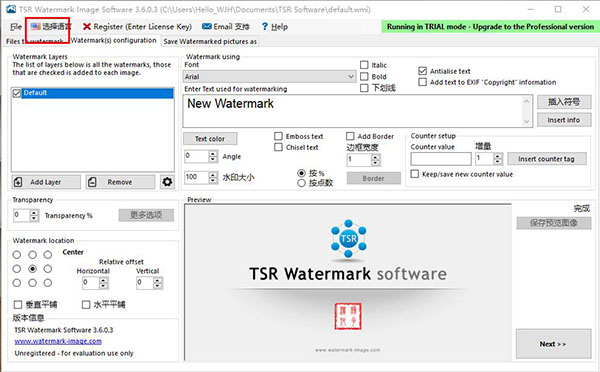Open the 选择语言 language menu
600x372 pixels.
(51, 26)
